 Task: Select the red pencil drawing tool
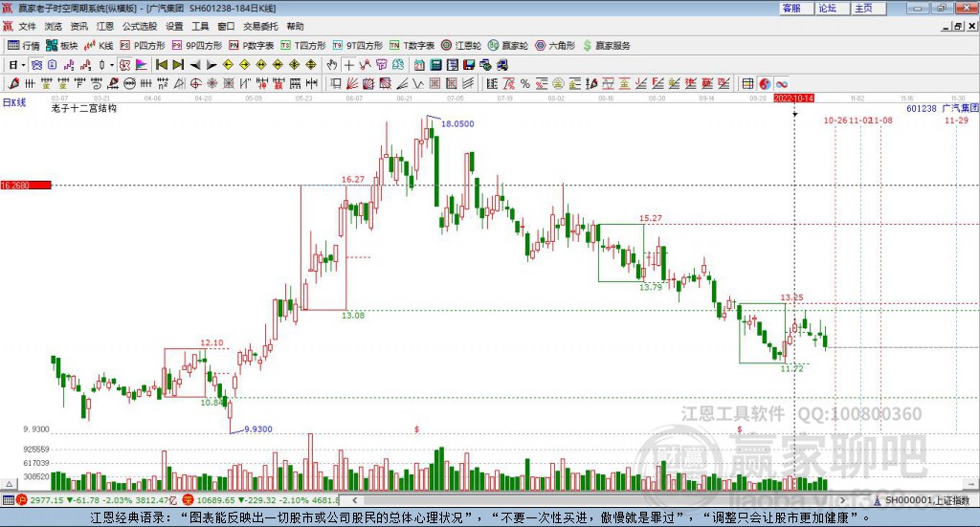click(13, 83)
